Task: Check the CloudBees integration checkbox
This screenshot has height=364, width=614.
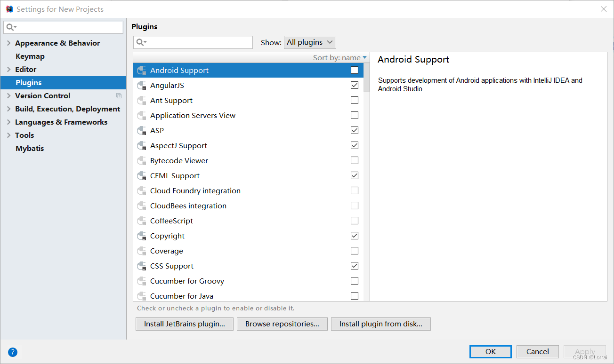Action: click(x=355, y=206)
